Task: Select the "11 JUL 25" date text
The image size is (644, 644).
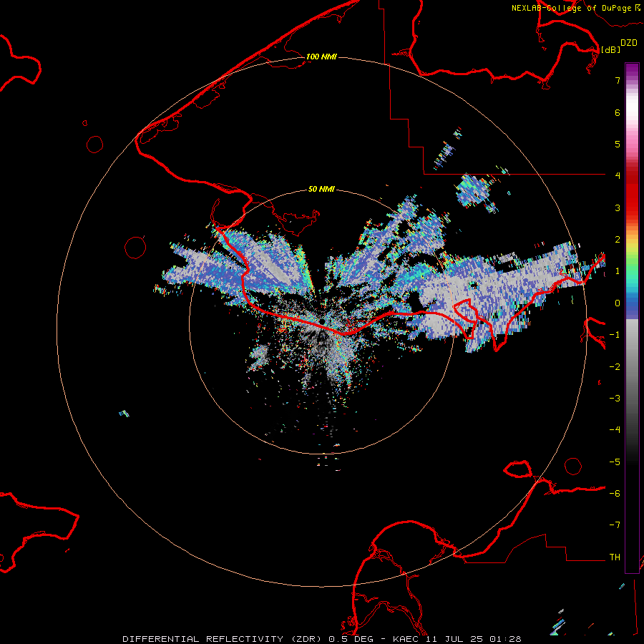Action: coord(456,639)
